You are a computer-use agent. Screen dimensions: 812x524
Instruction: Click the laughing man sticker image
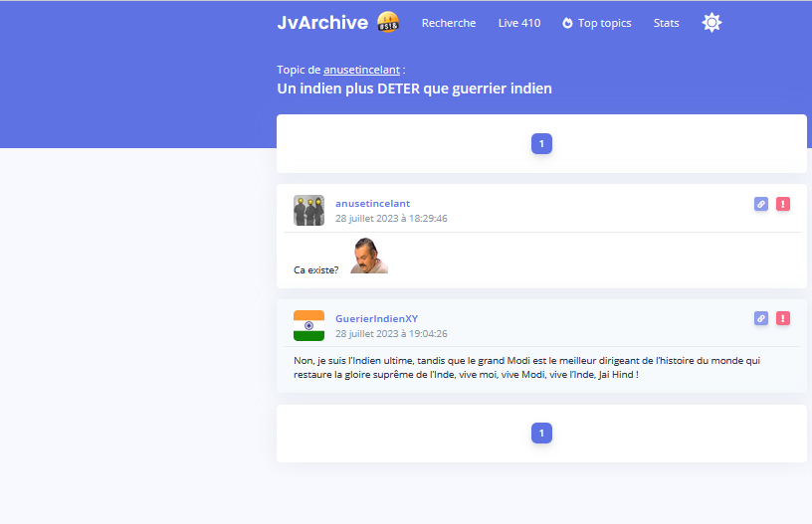tap(369, 257)
